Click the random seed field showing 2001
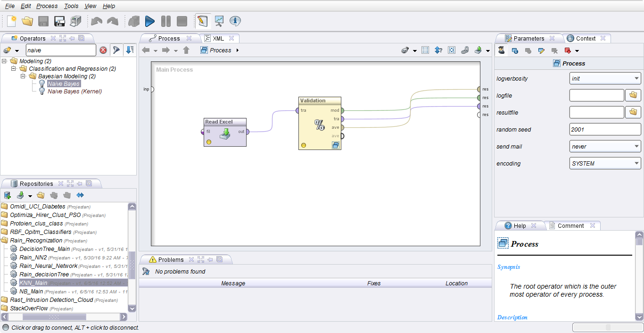The width and height of the screenshot is (644, 333). (x=605, y=130)
